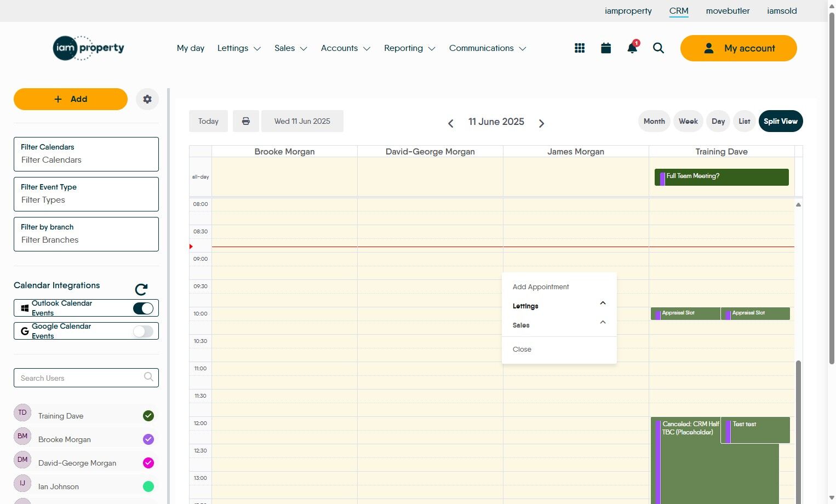
Task: Print the calendar view
Action: tap(246, 121)
